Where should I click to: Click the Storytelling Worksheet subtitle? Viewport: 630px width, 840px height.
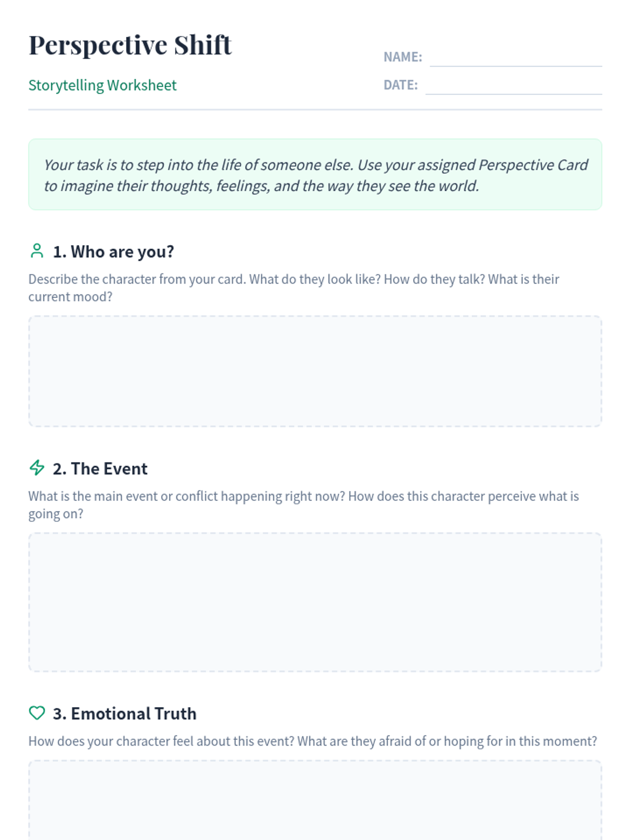coord(102,85)
